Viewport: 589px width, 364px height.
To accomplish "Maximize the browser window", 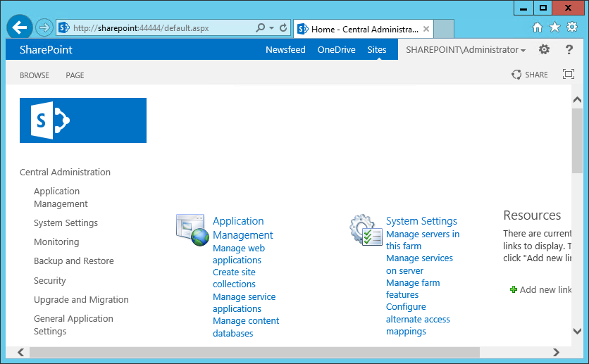I will pyautogui.click(x=543, y=8).
